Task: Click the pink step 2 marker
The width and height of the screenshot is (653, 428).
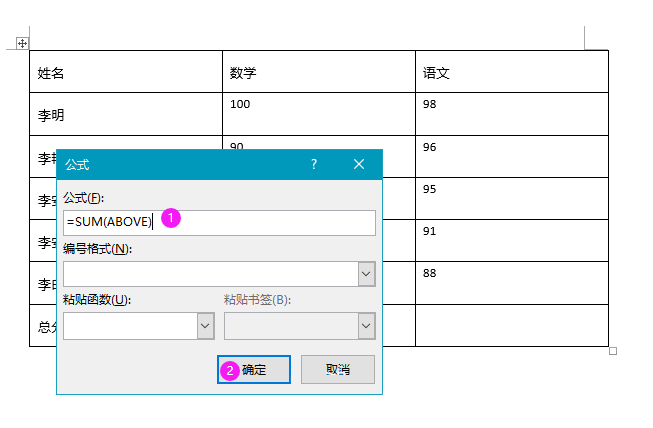Action: tap(229, 369)
